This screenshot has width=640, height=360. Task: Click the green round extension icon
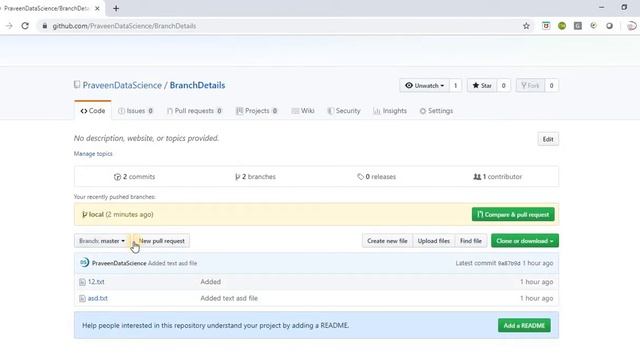(x=562, y=26)
